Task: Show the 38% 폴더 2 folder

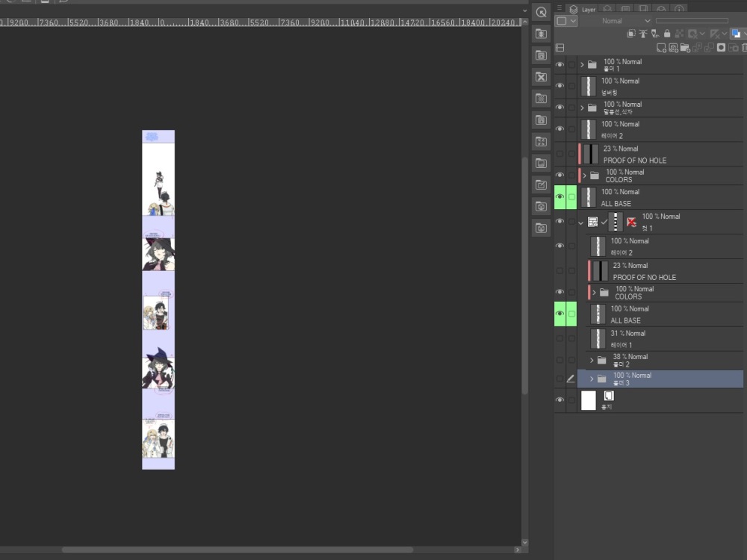Action: point(560,360)
